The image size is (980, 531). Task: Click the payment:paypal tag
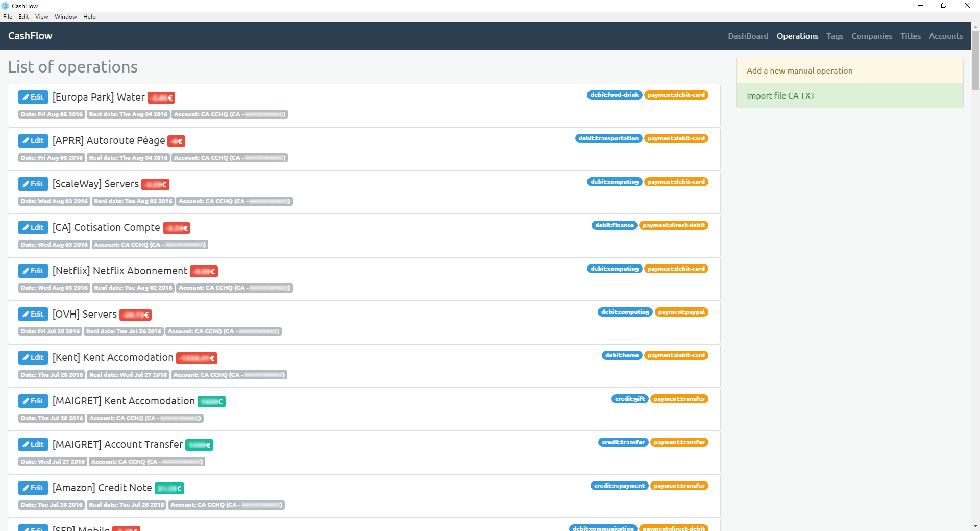681,312
